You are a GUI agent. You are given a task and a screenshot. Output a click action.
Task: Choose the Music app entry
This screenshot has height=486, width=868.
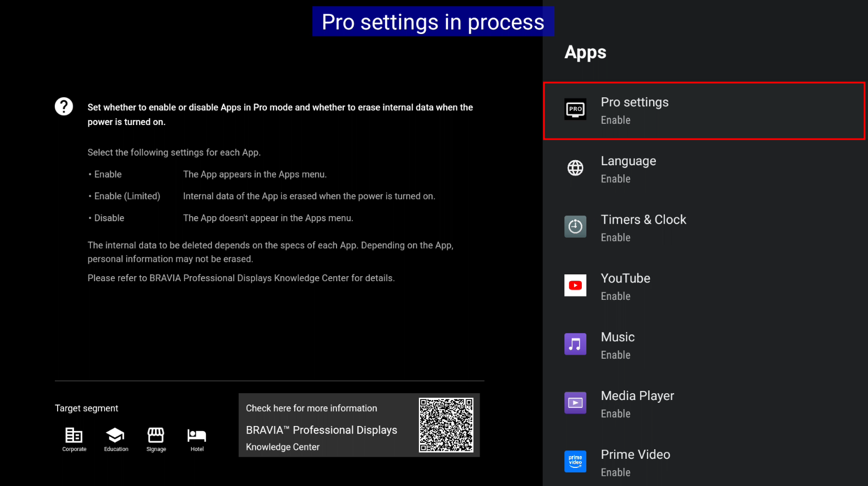click(x=704, y=346)
